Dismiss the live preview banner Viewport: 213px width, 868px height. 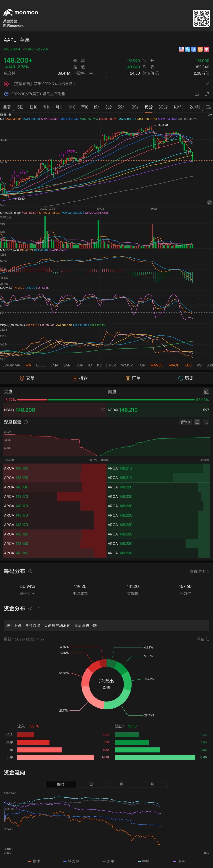click(207, 84)
